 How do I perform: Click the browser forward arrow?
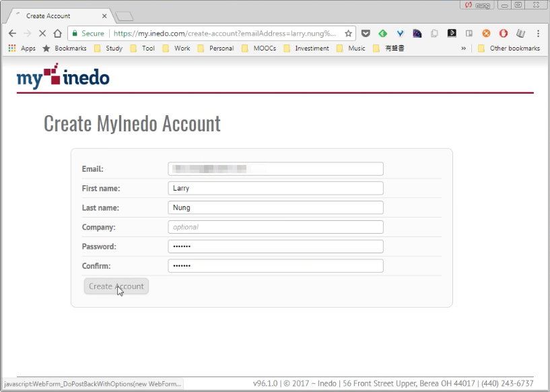point(28,33)
